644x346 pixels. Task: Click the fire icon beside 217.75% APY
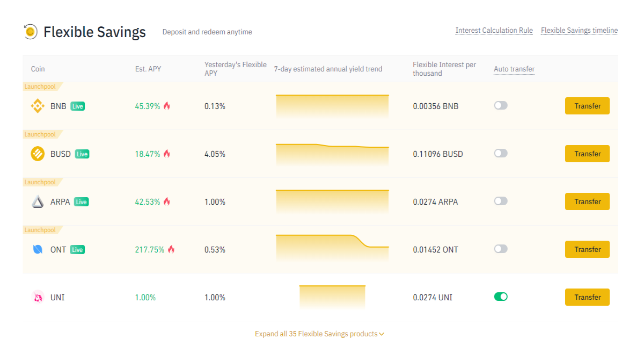coord(171,249)
